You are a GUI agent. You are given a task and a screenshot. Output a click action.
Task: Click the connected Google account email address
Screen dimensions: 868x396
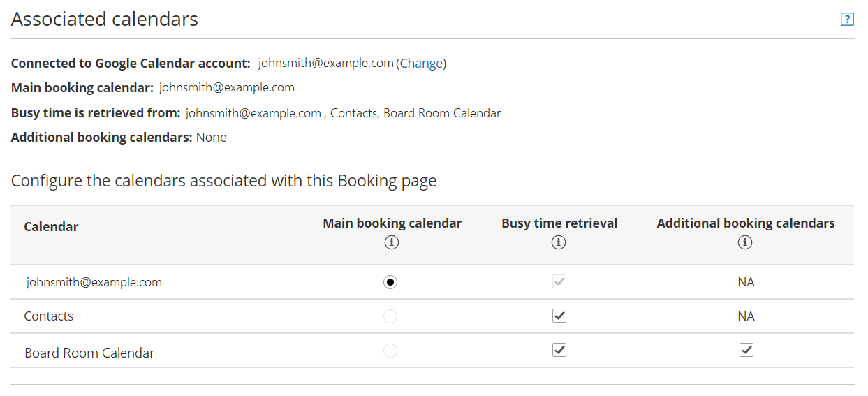(x=325, y=63)
